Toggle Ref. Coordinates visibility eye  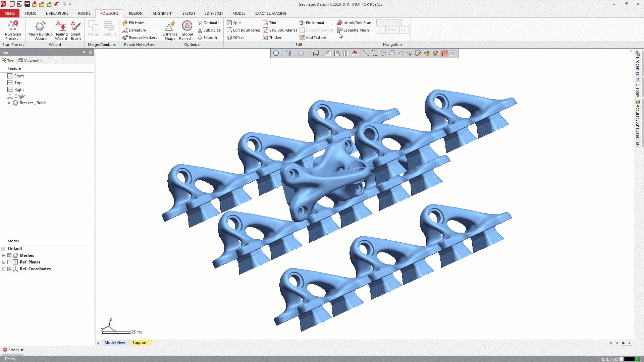[x=9, y=269]
